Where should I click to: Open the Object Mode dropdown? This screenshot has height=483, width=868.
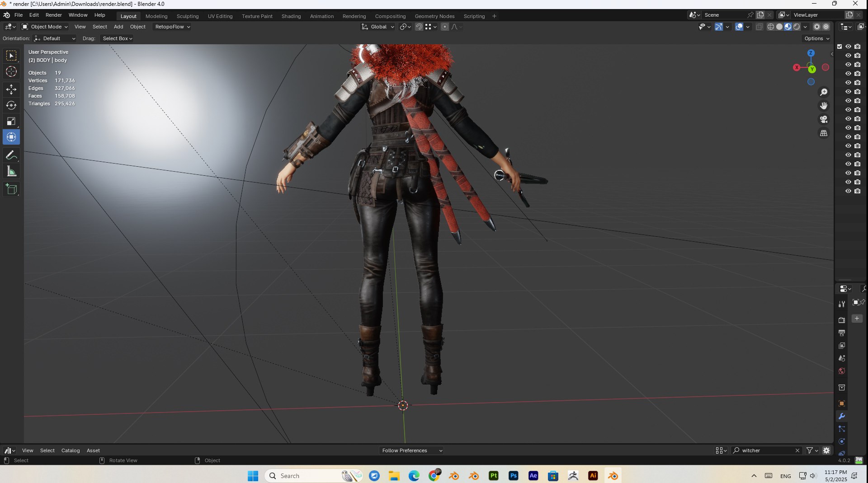[x=45, y=27]
